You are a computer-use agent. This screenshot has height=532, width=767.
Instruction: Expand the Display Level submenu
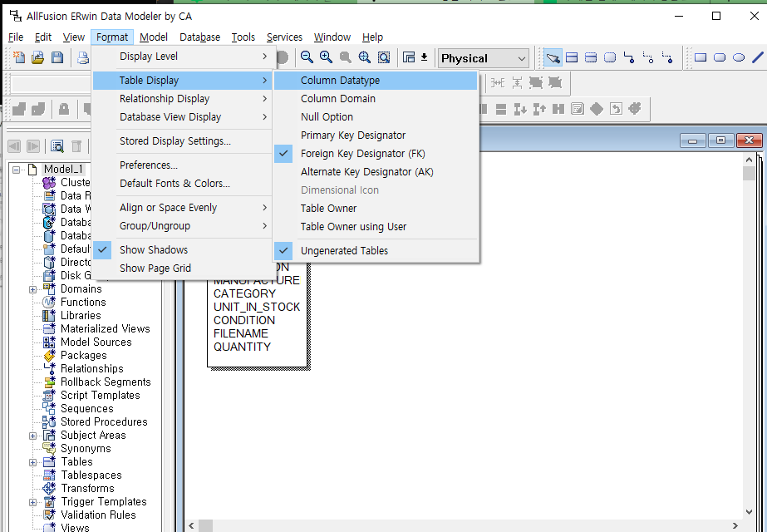click(182, 57)
